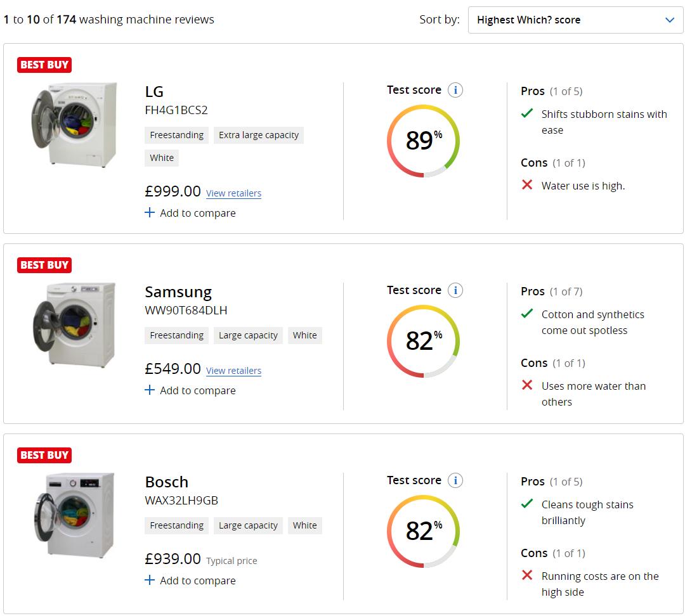
Task: Click the plus icon to compare LG
Action: (x=150, y=213)
